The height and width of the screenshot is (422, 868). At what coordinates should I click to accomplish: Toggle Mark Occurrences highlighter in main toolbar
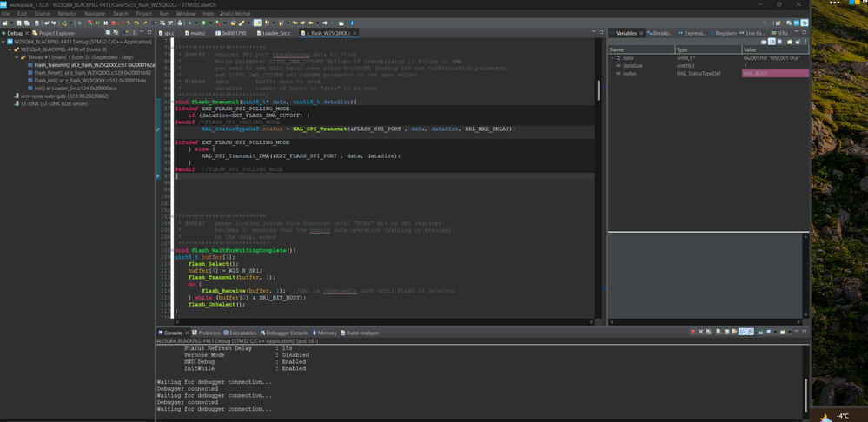pos(257,23)
